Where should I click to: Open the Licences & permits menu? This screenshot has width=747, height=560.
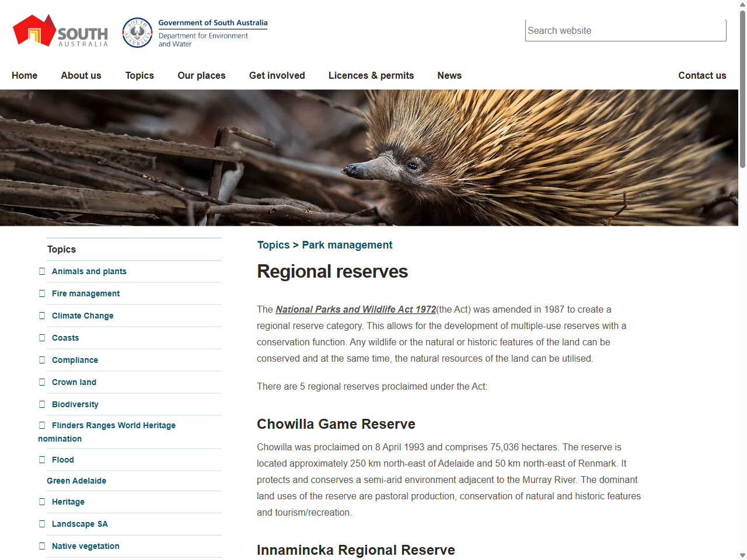tap(371, 75)
